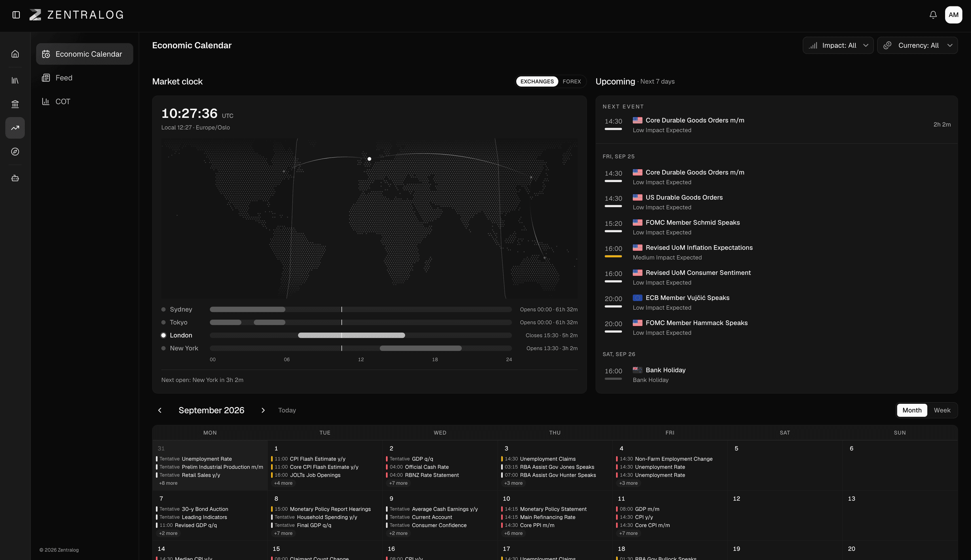This screenshot has width=971, height=560.
Task: Expand +6 more events on Sep 10
Action: (x=513, y=533)
